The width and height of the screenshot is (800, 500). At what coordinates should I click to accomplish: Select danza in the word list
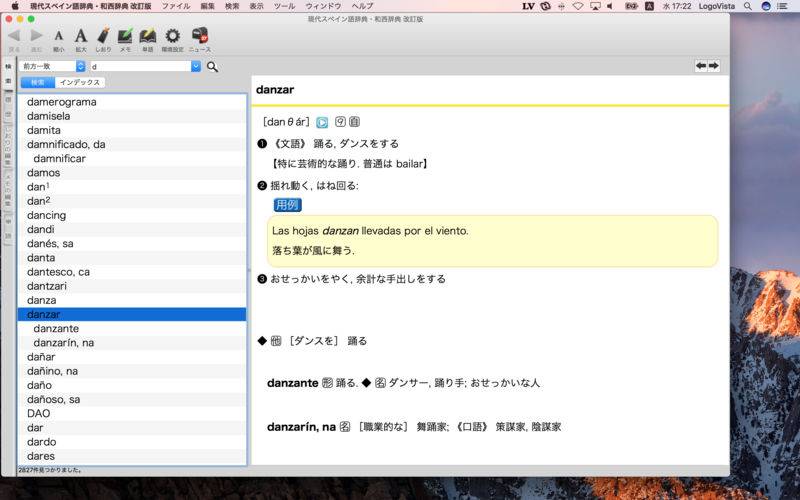click(132, 301)
